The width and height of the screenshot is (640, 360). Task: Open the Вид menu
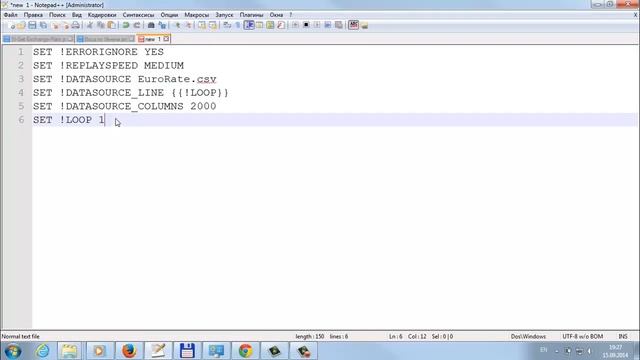[x=77, y=15]
